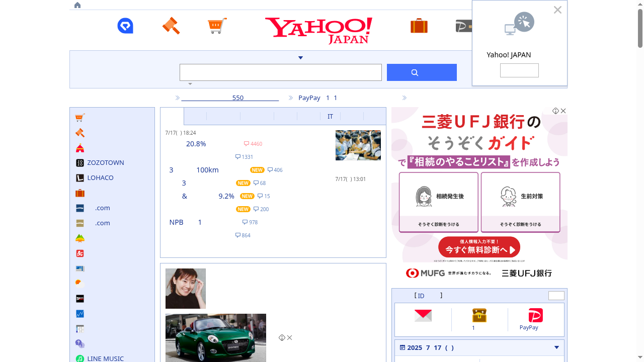Viewport: 644px width, 362px height.
Task: Click the home icon above the header
Action: pos(77,5)
